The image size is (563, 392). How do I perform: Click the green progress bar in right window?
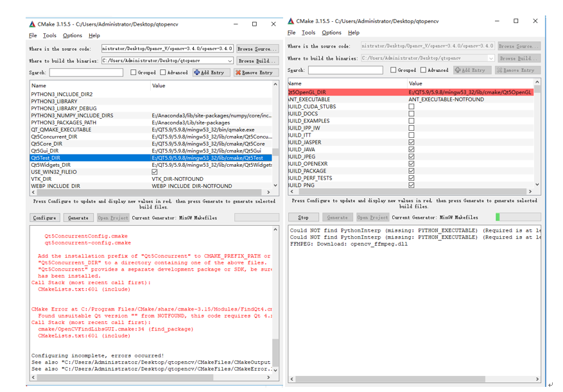pyautogui.click(x=498, y=217)
